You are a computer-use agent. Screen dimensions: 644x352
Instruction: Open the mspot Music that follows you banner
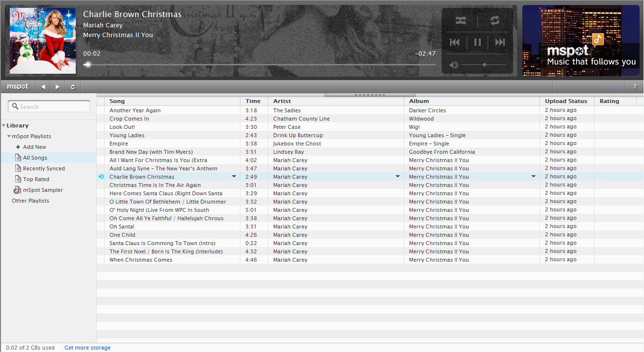tap(581, 41)
